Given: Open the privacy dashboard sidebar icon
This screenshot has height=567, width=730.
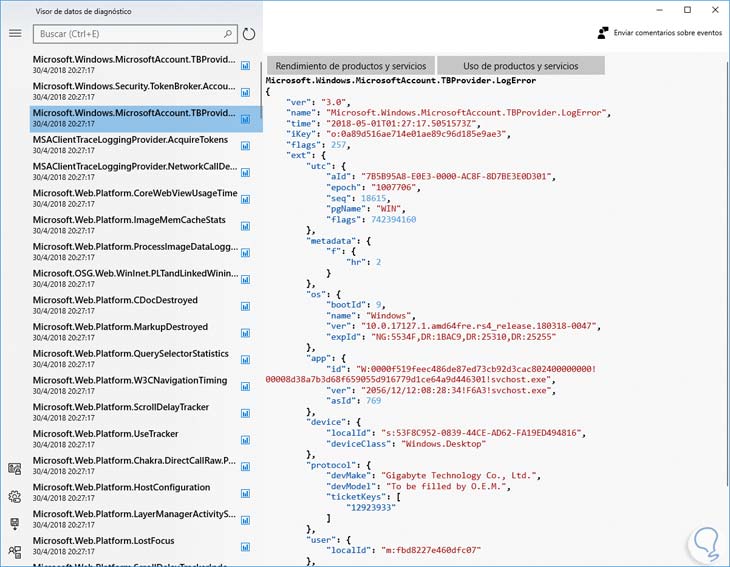Looking at the screenshot, I should 15,469.
